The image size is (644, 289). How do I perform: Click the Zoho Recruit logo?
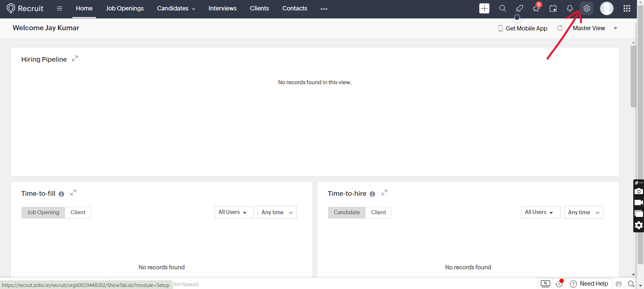point(25,8)
